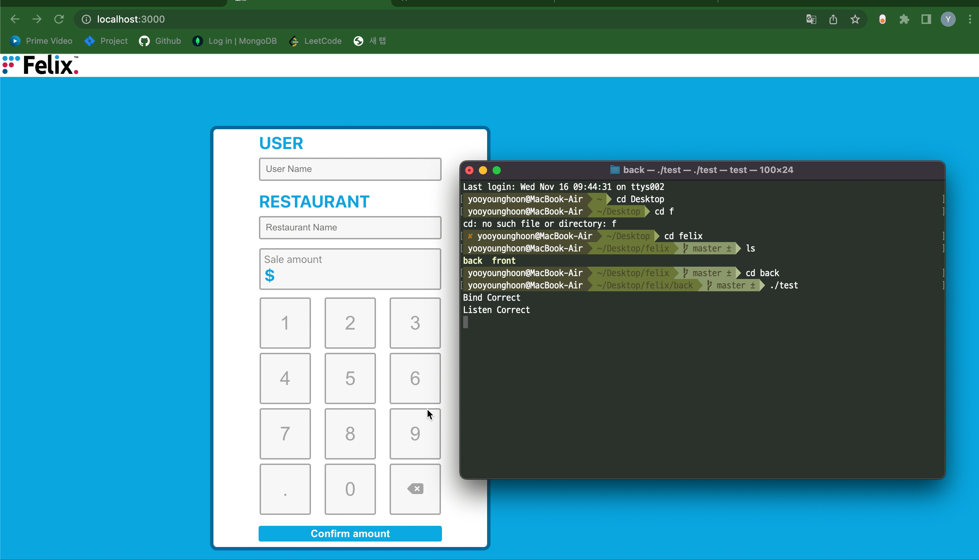
Task: Focus the User Name field
Action: pos(350,169)
